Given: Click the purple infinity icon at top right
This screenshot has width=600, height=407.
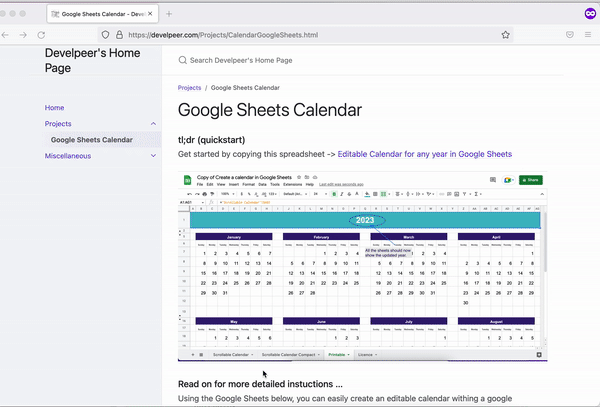Looking at the screenshot, I should pyautogui.click(x=590, y=14).
